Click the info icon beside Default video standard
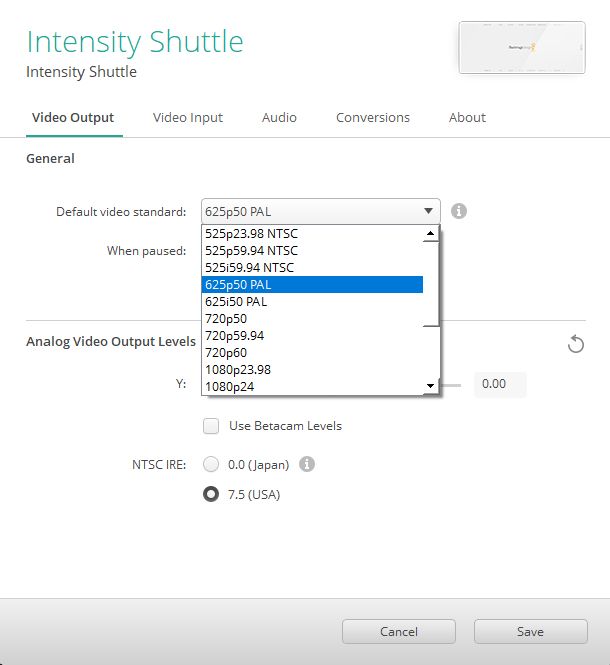Image resolution: width=610 pixels, height=665 pixels. tap(459, 211)
